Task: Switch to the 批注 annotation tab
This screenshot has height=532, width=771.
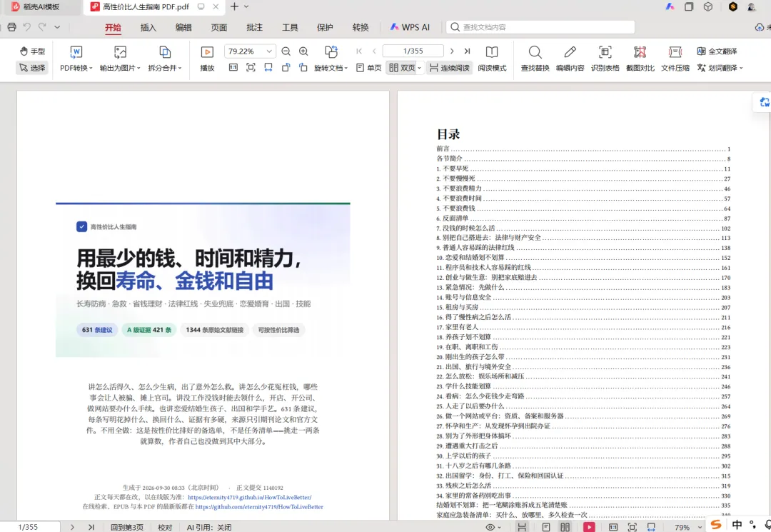Action: pyautogui.click(x=254, y=28)
